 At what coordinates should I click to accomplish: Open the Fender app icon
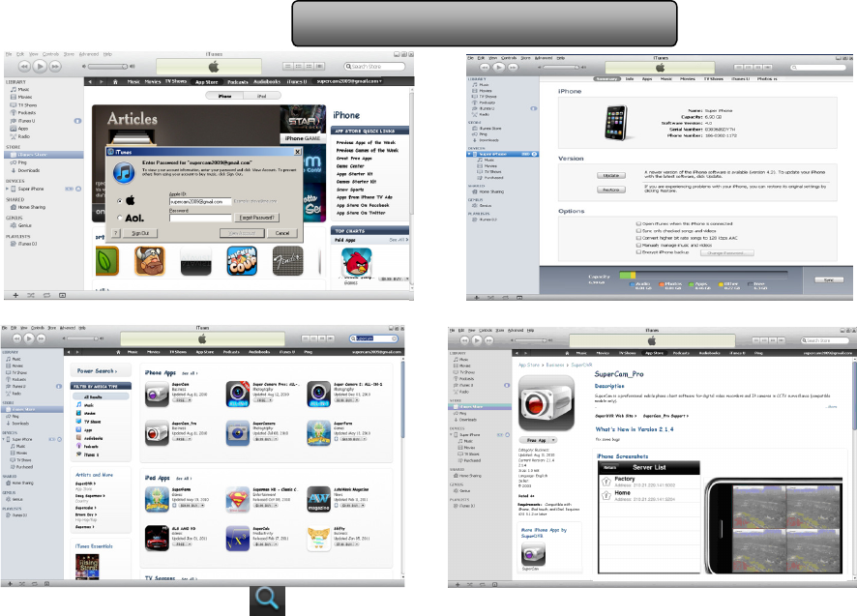[x=288, y=261]
